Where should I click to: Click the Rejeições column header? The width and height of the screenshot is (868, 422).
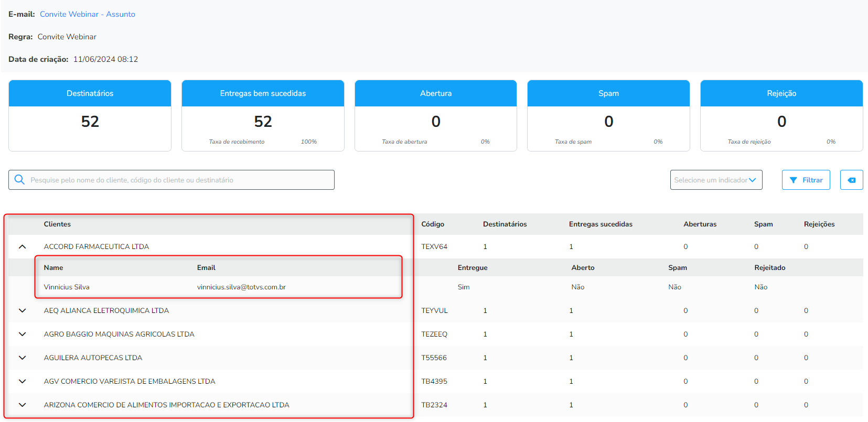[x=819, y=224]
